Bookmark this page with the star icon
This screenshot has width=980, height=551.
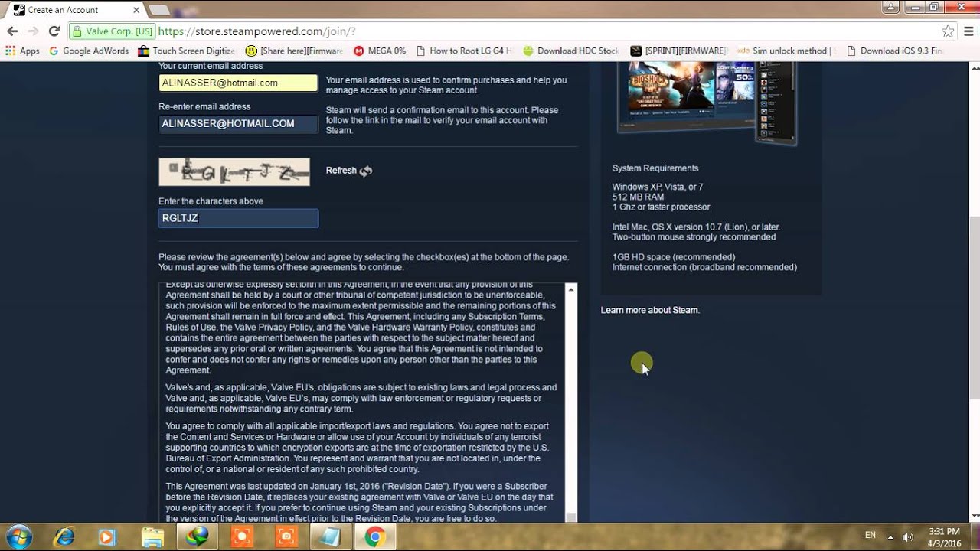tap(948, 31)
